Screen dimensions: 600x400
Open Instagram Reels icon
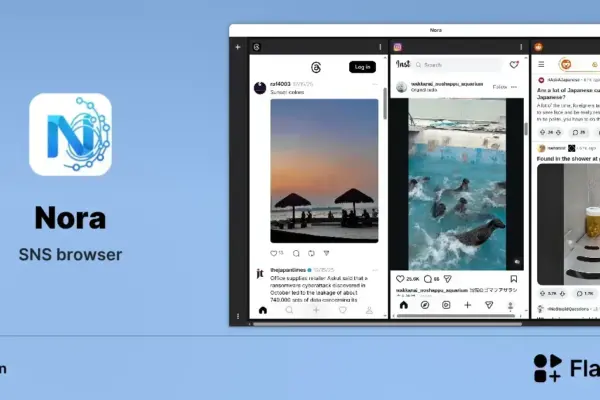(x=446, y=305)
